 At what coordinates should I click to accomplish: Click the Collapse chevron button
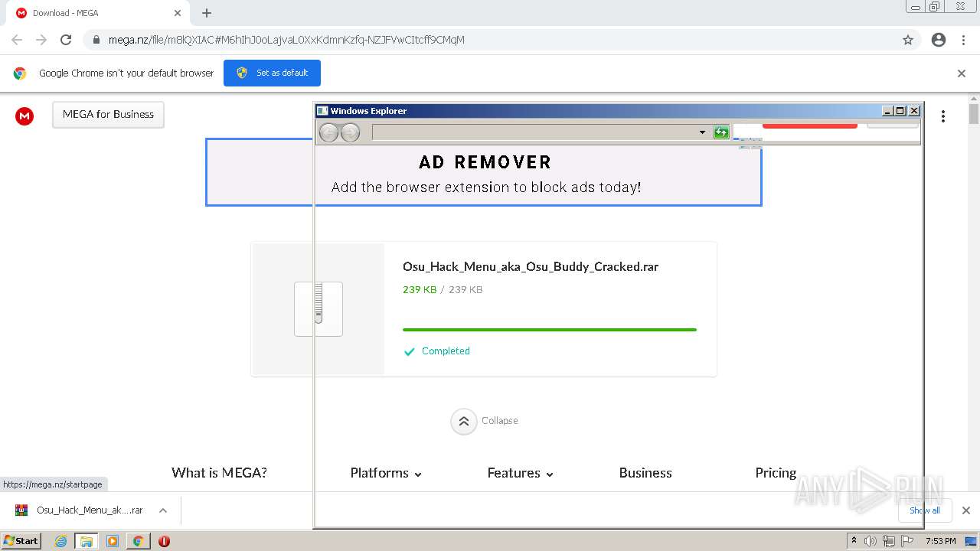[464, 421]
